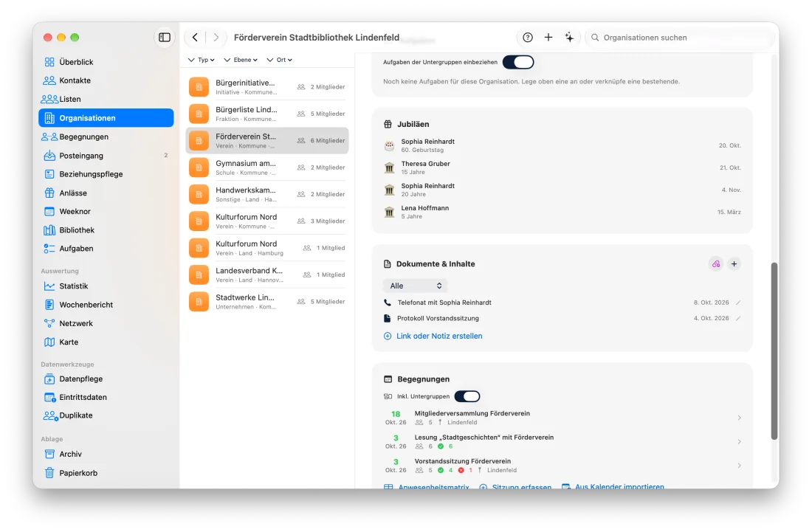Toggle the Inkl. Untergruppen switch
The height and width of the screenshot is (532, 812).
click(467, 396)
